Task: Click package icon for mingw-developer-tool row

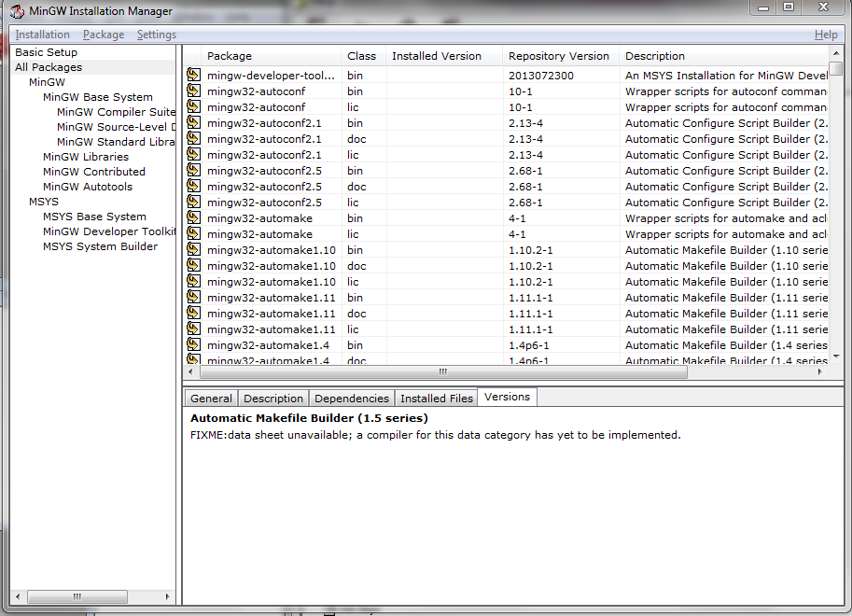Action: pos(193,75)
